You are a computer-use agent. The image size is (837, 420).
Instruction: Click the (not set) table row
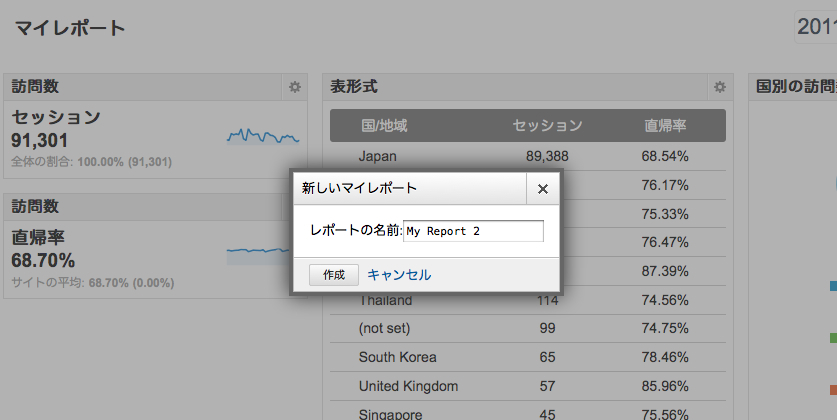click(x=528, y=328)
